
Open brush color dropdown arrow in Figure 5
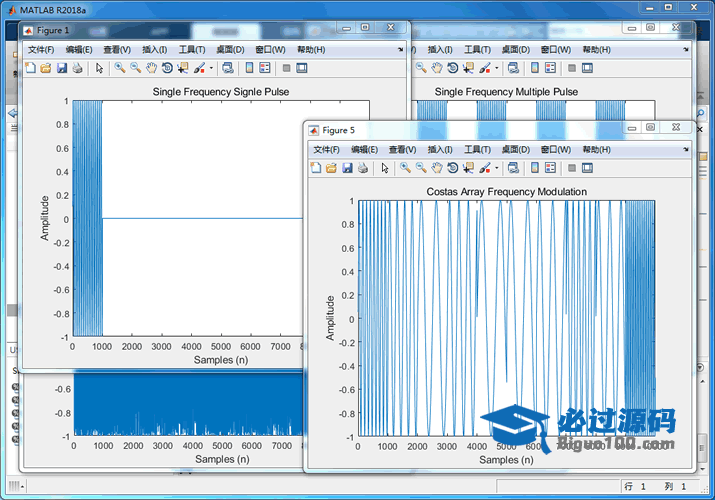point(497,168)
